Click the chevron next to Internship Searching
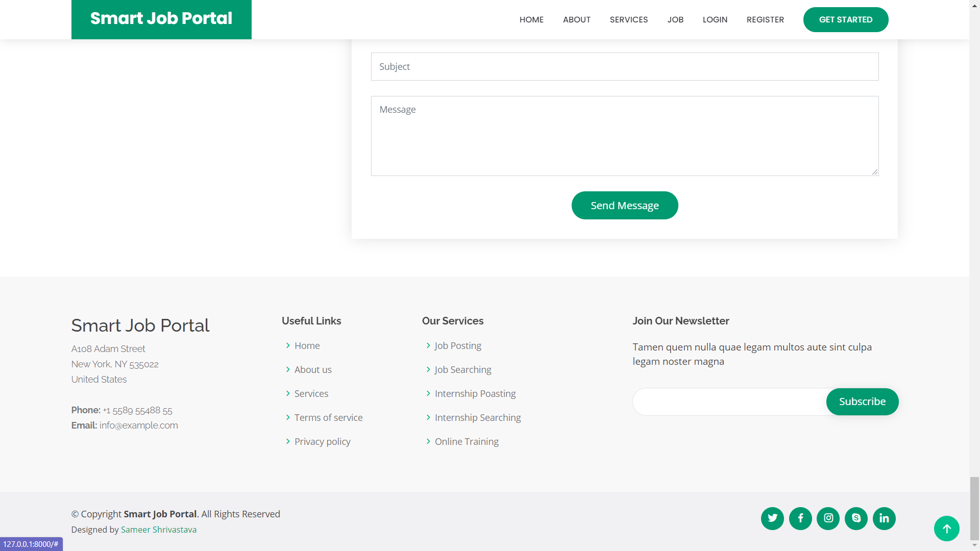980x551 pixels. coord(428,417)
